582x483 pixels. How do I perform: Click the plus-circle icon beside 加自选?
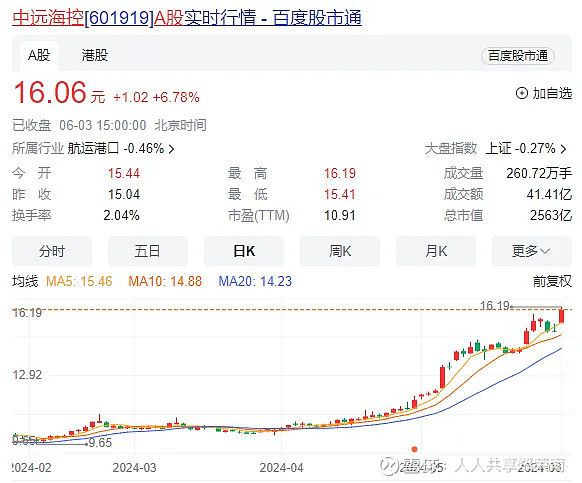(x=521, y=93)
